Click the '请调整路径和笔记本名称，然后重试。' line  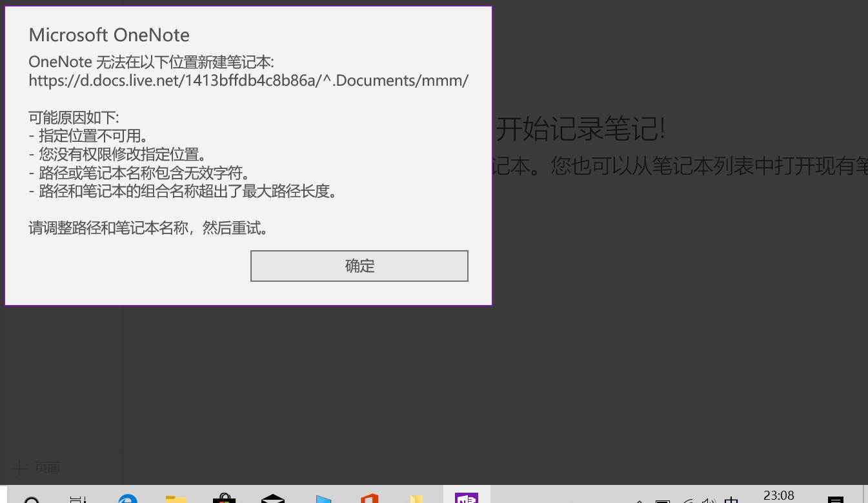pos(148,228)
